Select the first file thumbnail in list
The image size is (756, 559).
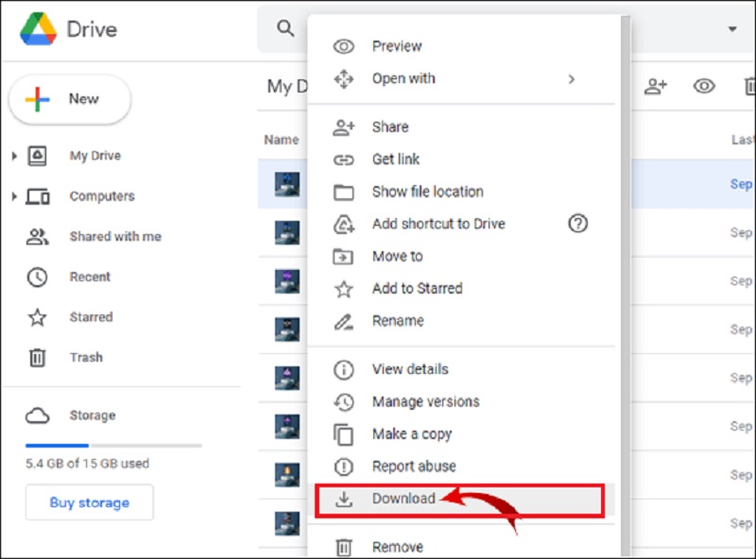pos(287,183)
